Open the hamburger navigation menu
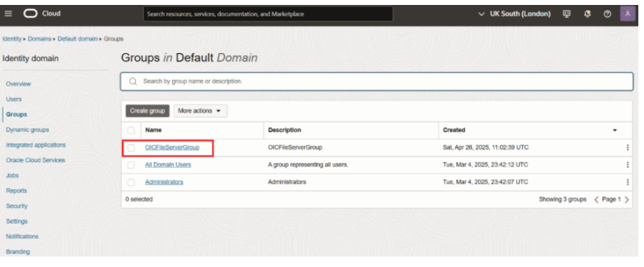The width and height of the screenshot is (644, 267). point(9,13)
